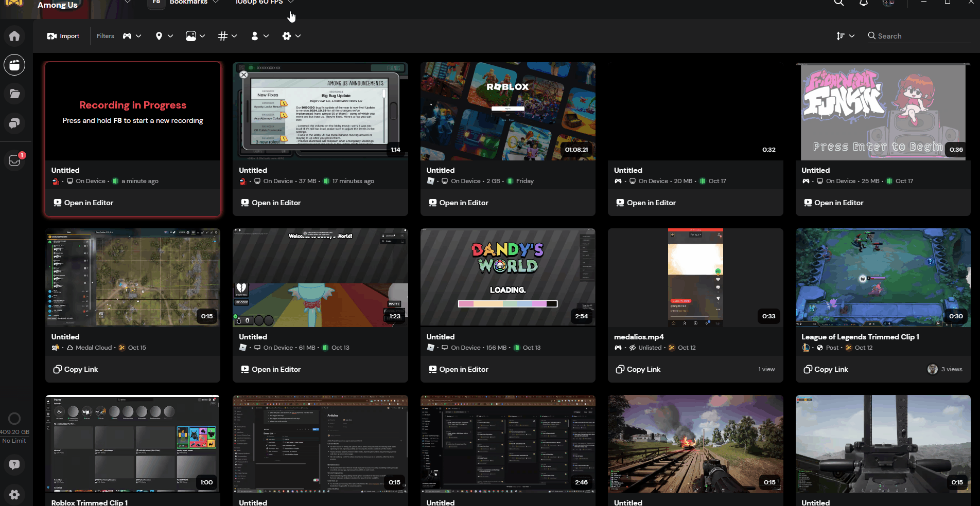
Task: Open the Roblox 01:08:21 clip thumbnail
Action: click(x=508, y=112)
